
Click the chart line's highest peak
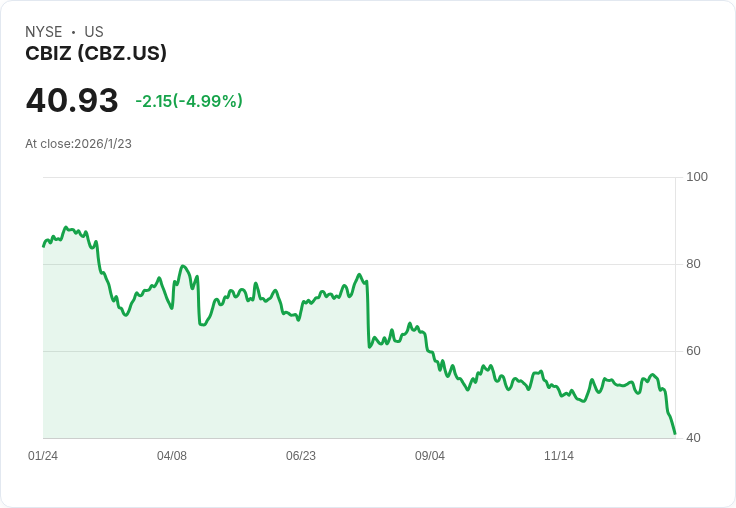pos(66,228)
